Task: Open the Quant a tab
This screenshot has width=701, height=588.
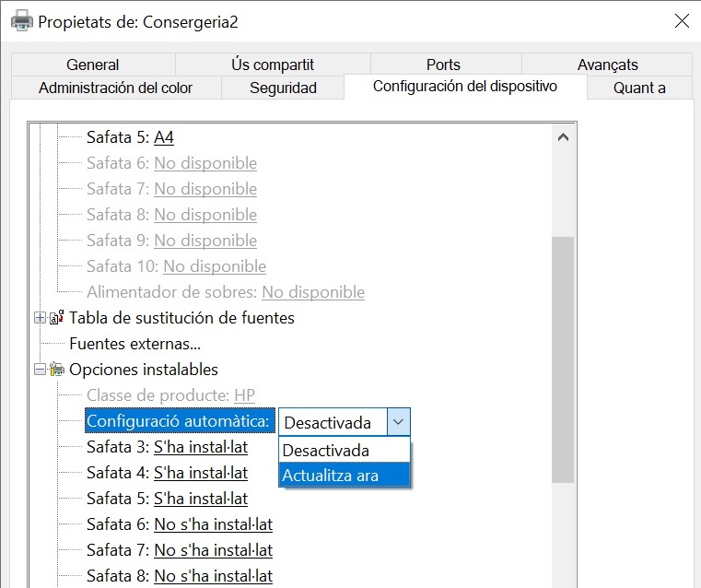Action: [639, 88]
